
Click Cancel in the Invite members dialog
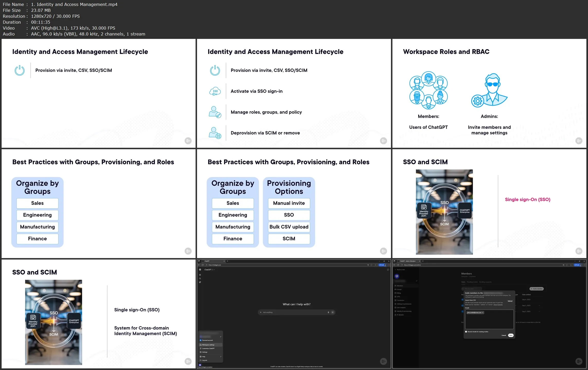[504, 335]
